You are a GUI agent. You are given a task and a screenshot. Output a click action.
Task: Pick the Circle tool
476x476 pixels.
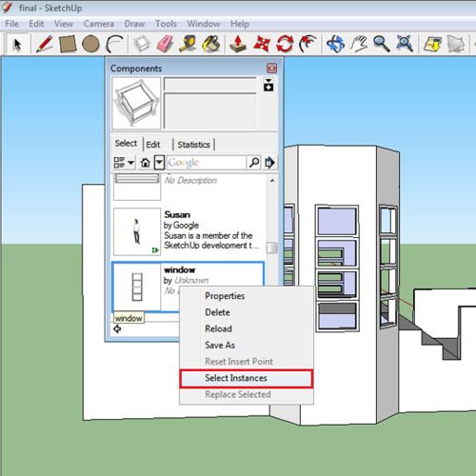pos(90,44)
